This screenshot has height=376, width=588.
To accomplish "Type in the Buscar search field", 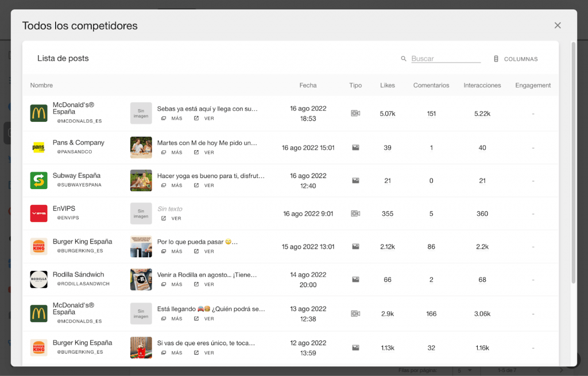I will click(x=446, y=59).
